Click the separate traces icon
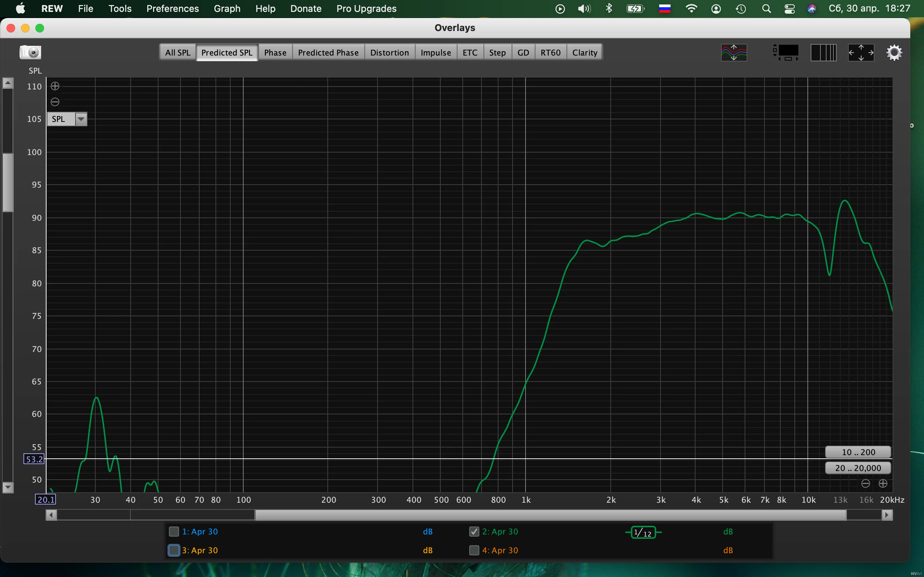The width and height of the screenshot is (924, 577). point(733,53)
